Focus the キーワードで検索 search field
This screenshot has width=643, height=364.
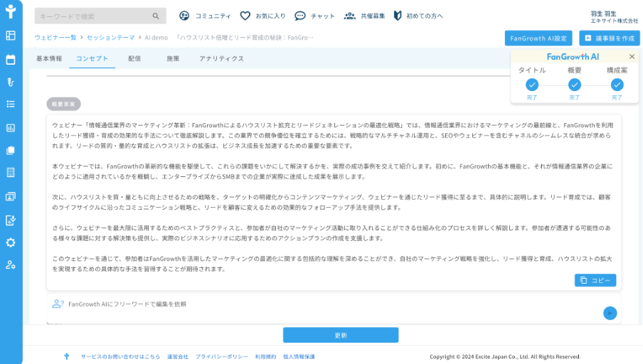[100, 16]
